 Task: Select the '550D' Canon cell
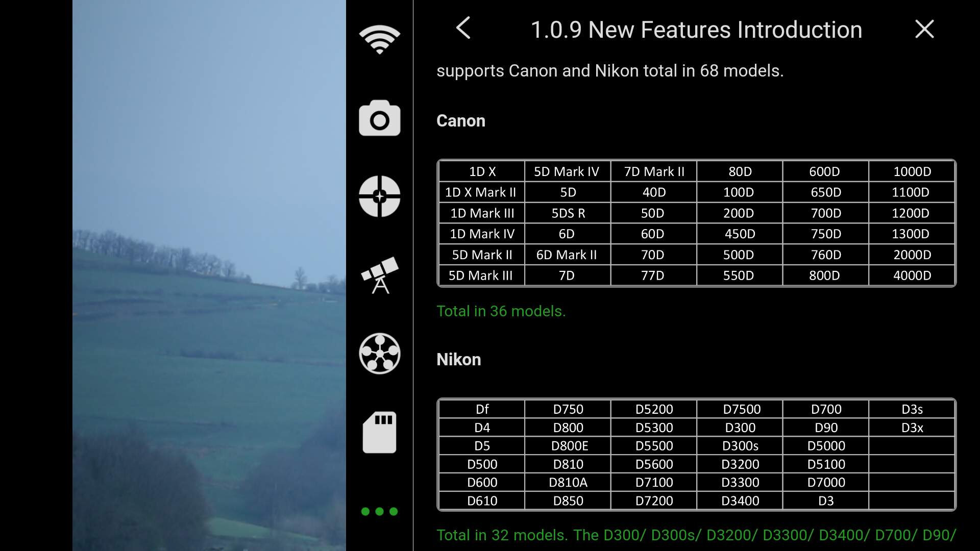[x=740, y=275]
